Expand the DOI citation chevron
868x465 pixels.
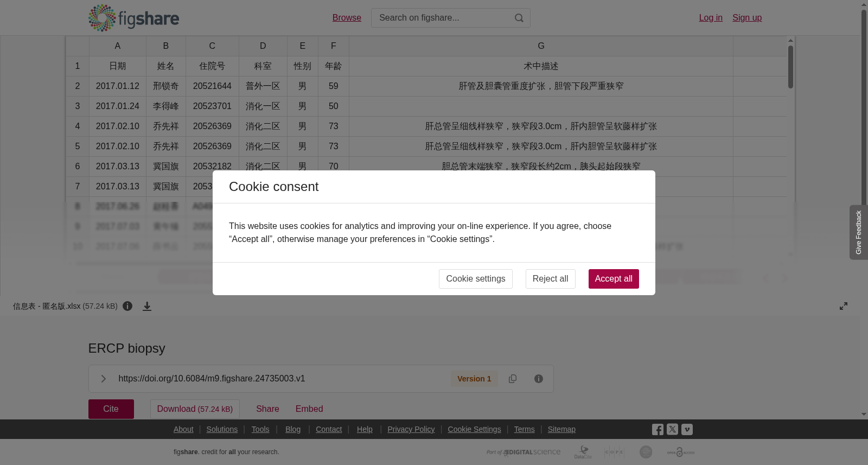(x=103, y=379)
